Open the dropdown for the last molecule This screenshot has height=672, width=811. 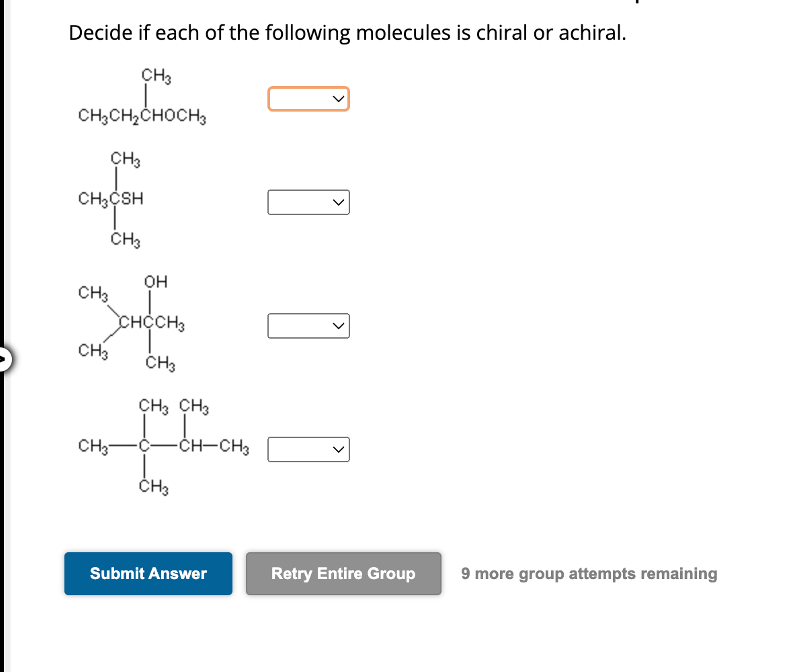(x=308, y=449)
